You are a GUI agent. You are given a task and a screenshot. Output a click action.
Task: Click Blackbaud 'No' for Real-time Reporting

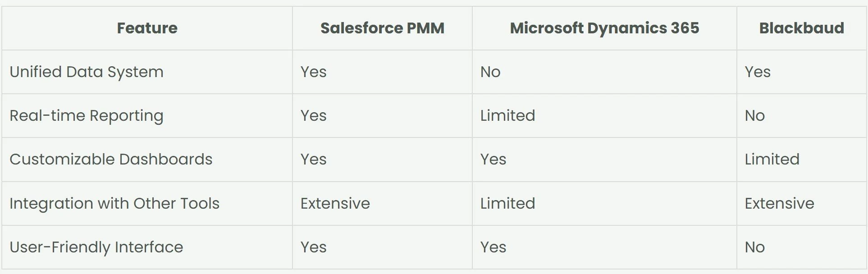pyautogui.click(x=754, y=116)
